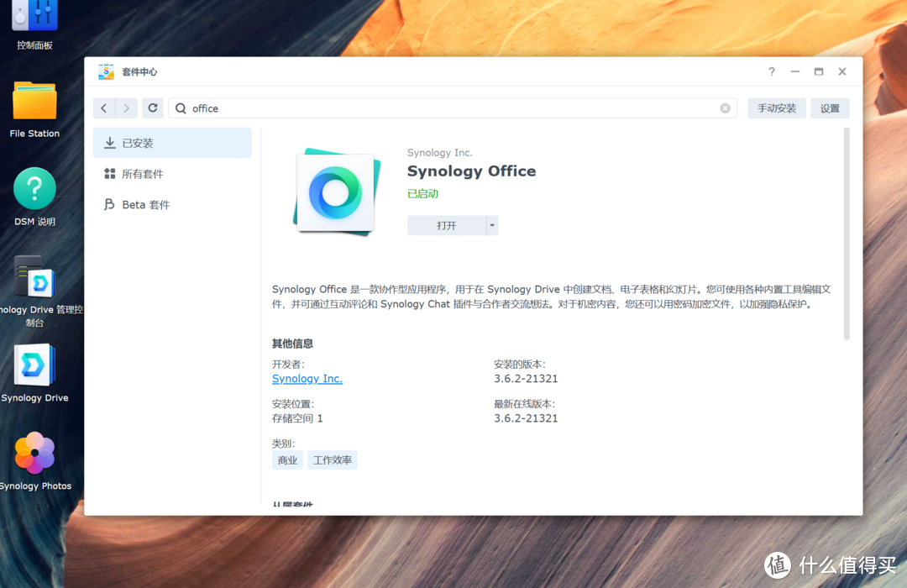This screenshot has width=907, height=588.
Task: Refresh the Package Center list
Action: 153,108
